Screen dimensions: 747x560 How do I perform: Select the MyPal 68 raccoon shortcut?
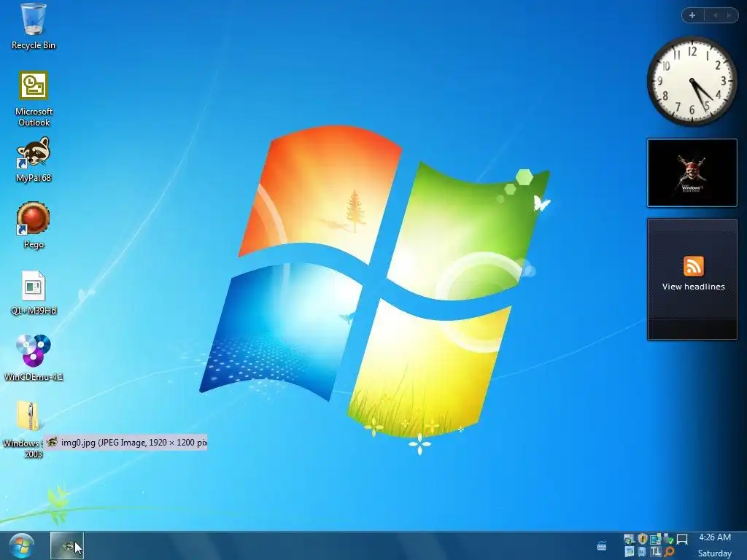(x=34, y=160)
